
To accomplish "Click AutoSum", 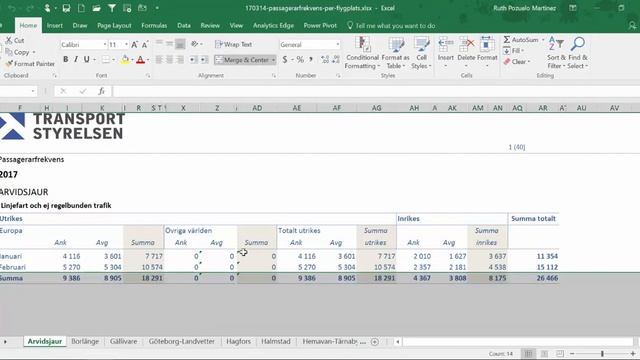I will tap(521, 40).
